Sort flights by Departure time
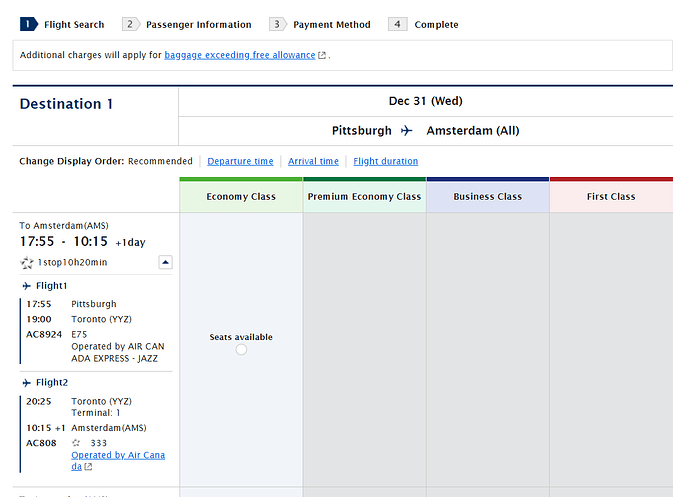Viewport: 690px width, 497px height. [x=240, y=161]
